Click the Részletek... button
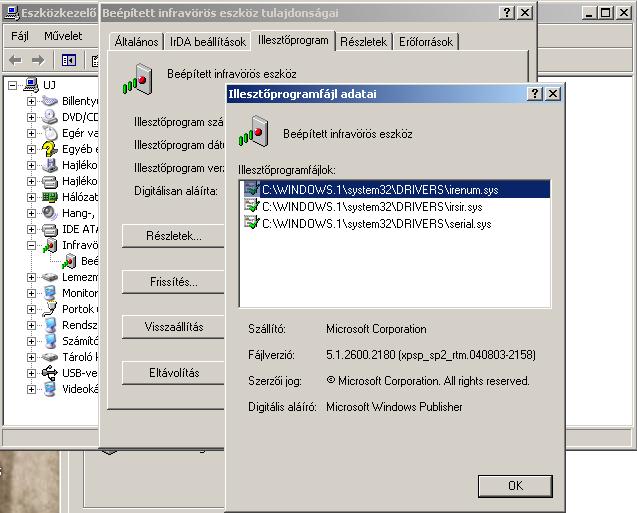This screenshot has width=637, height=513. coord(174,236)
